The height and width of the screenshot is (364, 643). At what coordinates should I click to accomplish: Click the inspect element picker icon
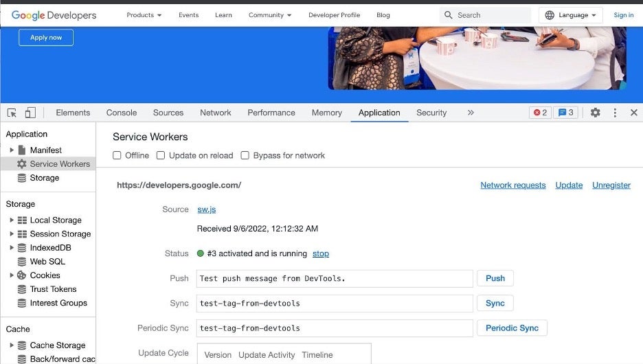click(12, 113)
